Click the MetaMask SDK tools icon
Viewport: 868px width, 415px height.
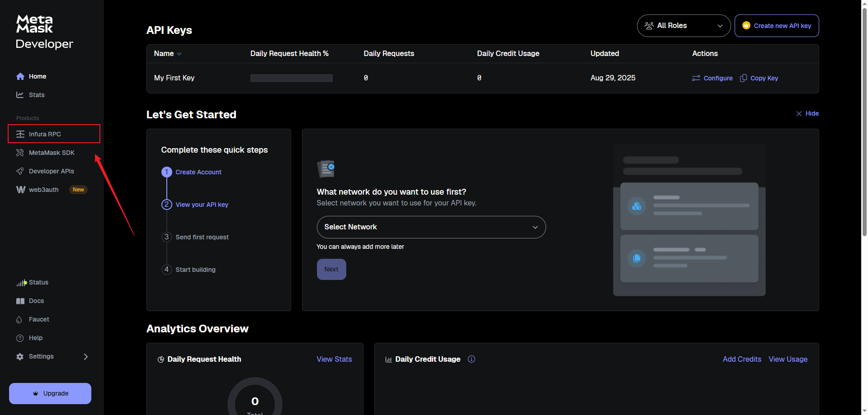[20, 153]
